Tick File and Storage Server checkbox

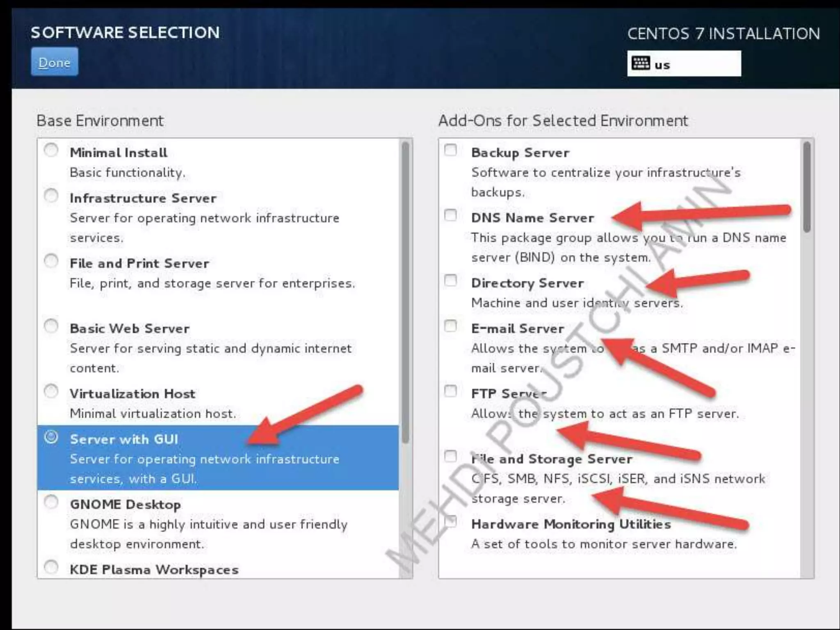coord(450,457)
